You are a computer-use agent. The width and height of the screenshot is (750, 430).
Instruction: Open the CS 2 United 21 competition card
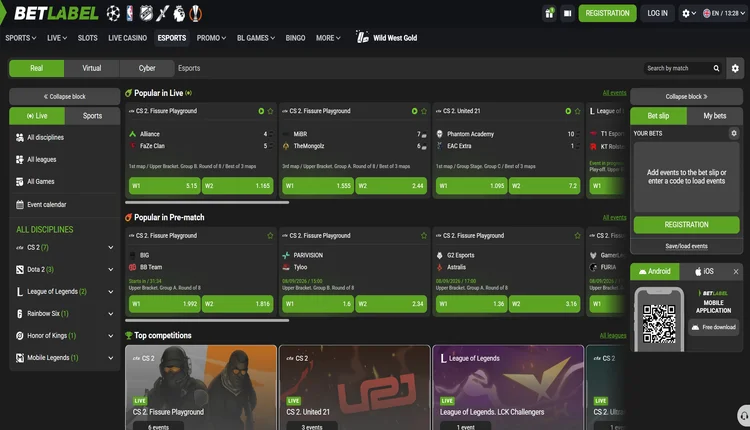354,387
